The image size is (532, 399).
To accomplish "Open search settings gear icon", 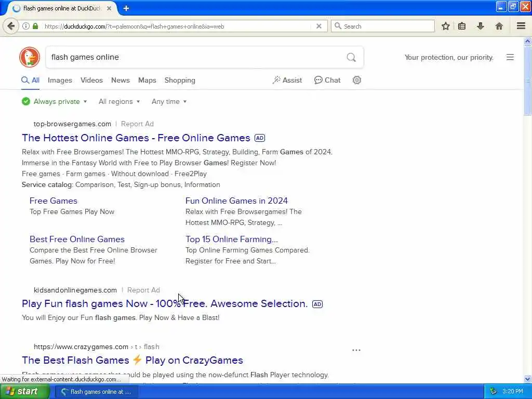I will (356, 80).
